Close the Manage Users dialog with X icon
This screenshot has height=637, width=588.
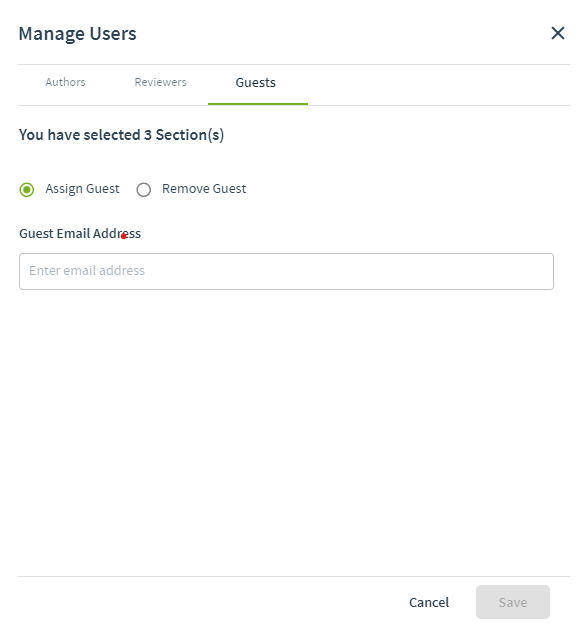pos(558,33)
